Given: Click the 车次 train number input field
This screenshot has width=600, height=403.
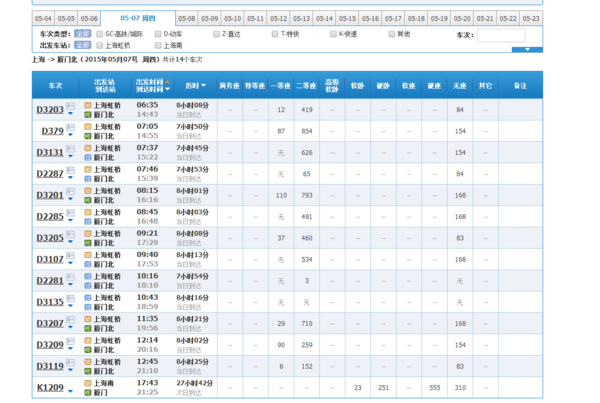Looking at the screenshot, I should (x=500, y=35).
